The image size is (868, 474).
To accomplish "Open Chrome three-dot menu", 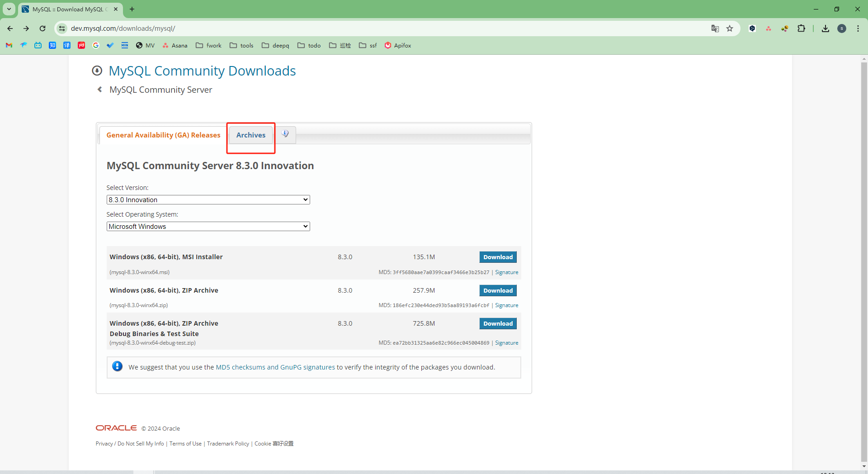I will (858, 28).
